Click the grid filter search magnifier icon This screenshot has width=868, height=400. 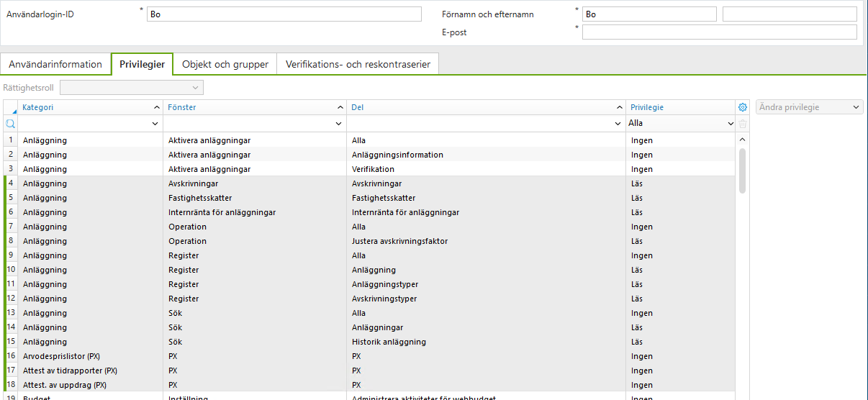pos(10,124)
